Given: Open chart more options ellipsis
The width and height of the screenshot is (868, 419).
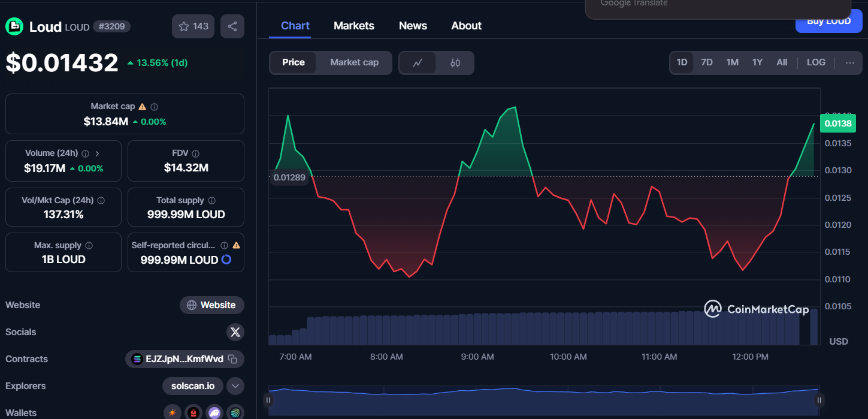Looking at the screenshot, I should (x=850, y=62).
